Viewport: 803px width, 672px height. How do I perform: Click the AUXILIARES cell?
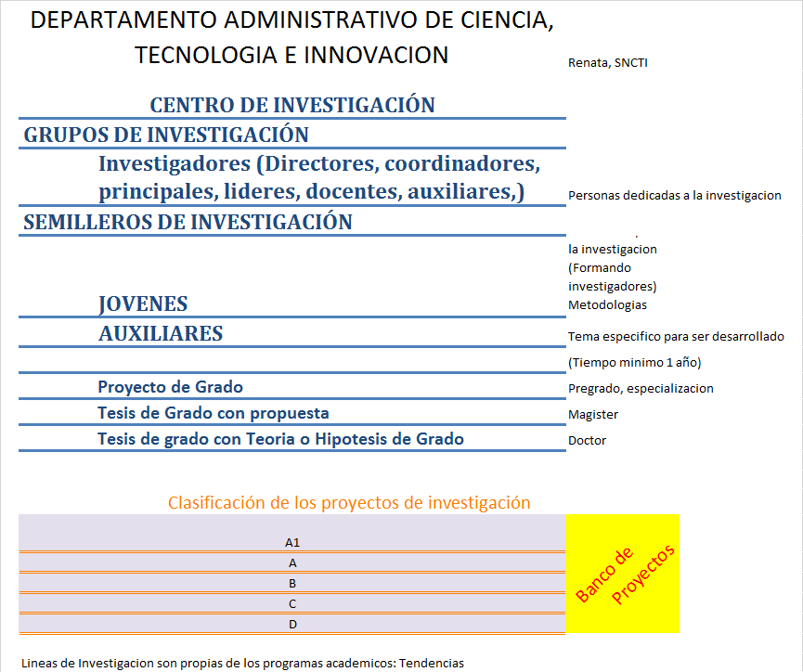pos(161,333)
